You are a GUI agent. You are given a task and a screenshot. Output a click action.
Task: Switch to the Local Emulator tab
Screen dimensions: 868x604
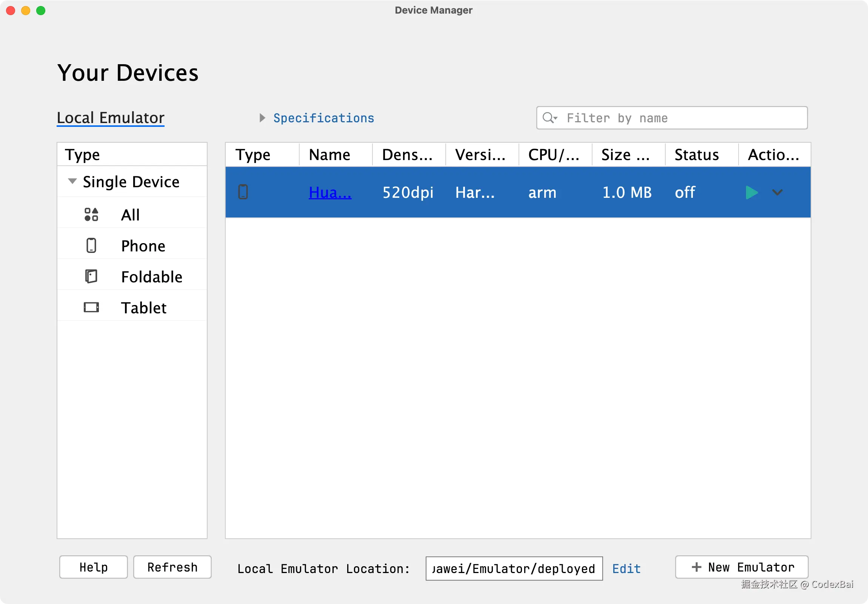click(111, 118)
